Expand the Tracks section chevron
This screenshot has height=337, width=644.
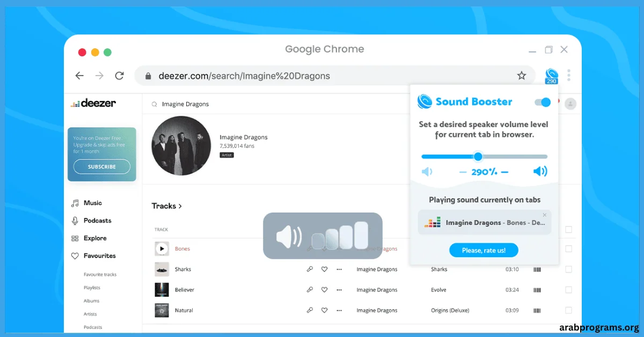click(x=180, y=206)
